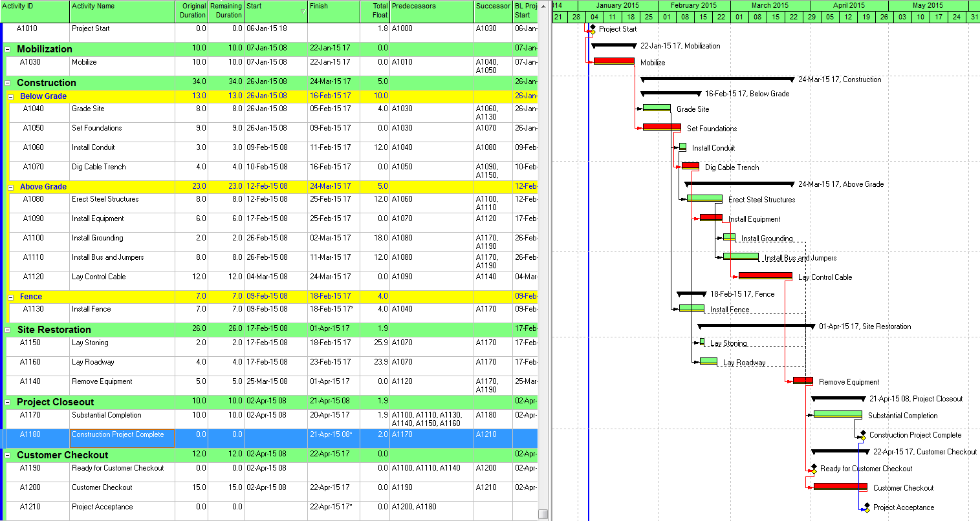Collapse the Project Closeout group
The height and width of the screenshot is (521, 980).
tap(8, 402)
